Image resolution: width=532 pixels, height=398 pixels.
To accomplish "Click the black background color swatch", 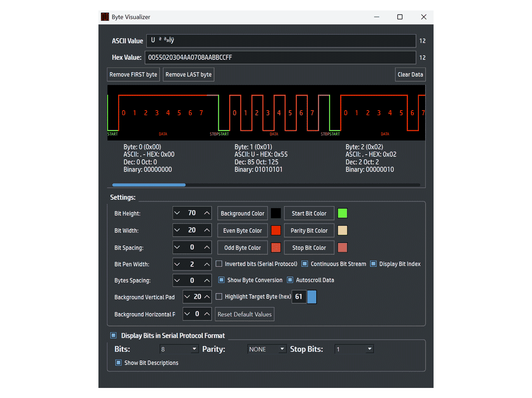I will point(276,213).
